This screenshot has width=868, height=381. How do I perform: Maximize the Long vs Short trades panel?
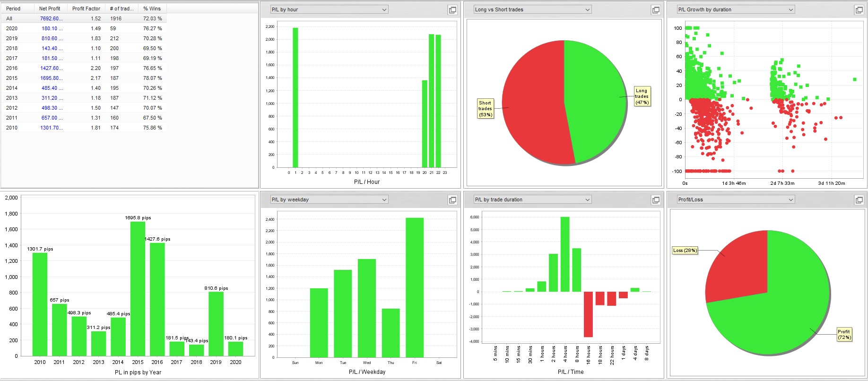pyautogui.click(x=656, y=10)
